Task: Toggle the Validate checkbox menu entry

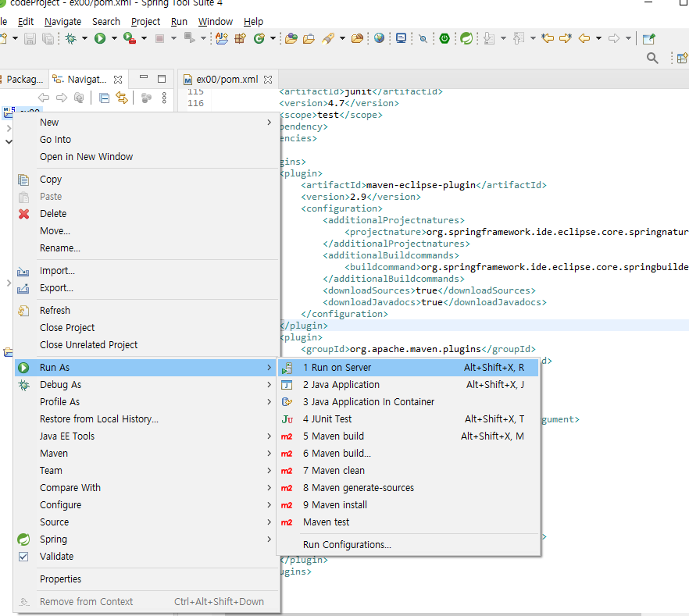Action: click(23, 557)
